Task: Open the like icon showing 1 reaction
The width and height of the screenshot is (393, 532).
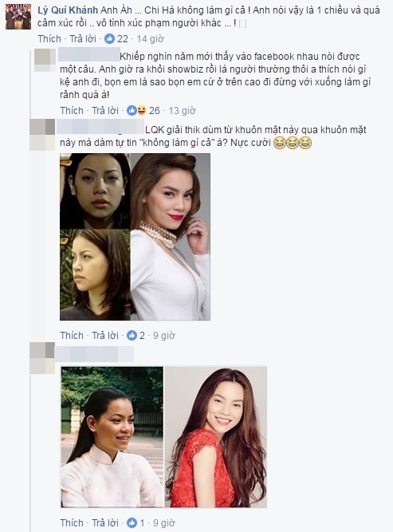Action: click(132, 523)
